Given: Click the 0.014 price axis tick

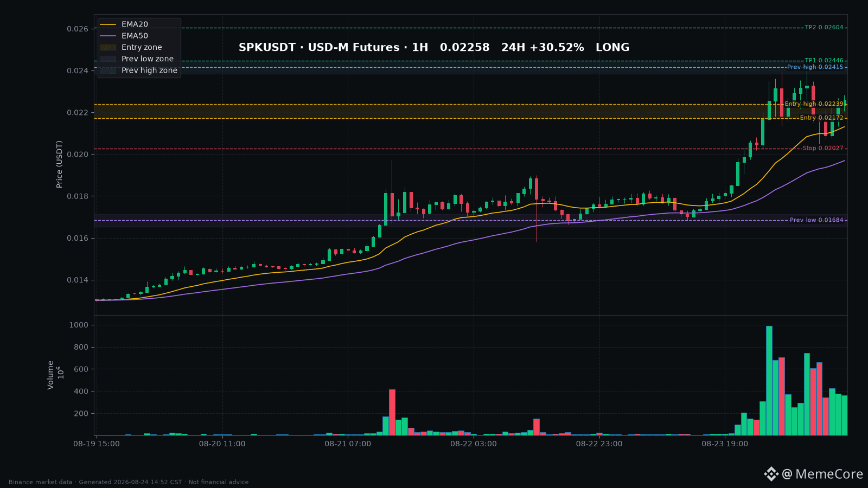Looking at the screenshot, I should pyautogui.click(x=78, y=280).
